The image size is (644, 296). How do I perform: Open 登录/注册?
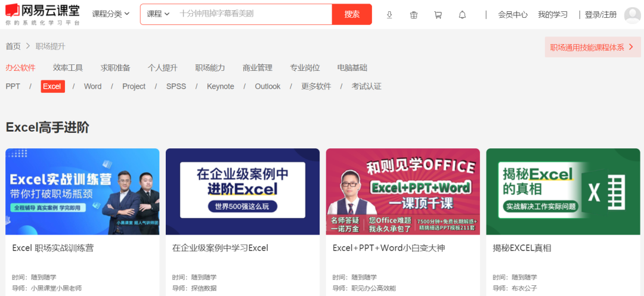[x=600, y=15]
